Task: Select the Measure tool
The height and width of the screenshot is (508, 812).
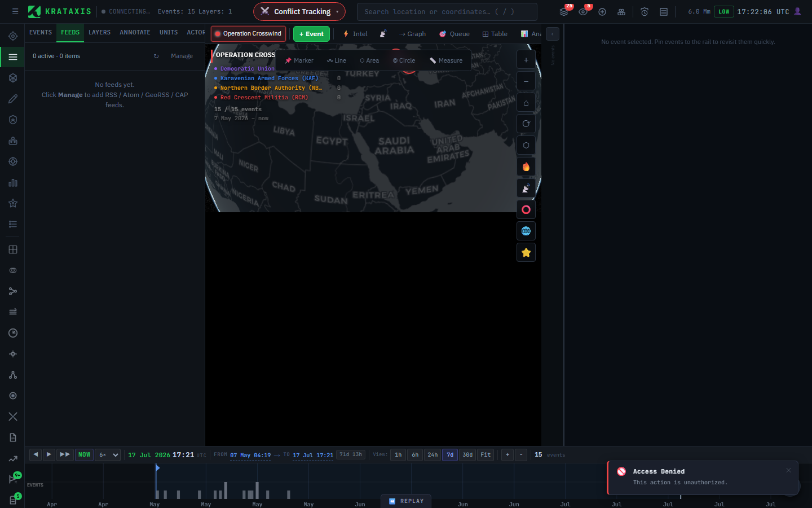Action: click(x=446, y=60)
